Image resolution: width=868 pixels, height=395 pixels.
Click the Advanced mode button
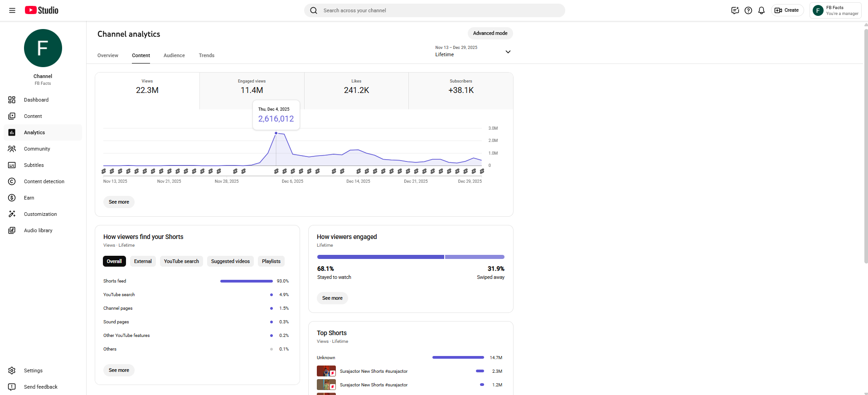490,33
